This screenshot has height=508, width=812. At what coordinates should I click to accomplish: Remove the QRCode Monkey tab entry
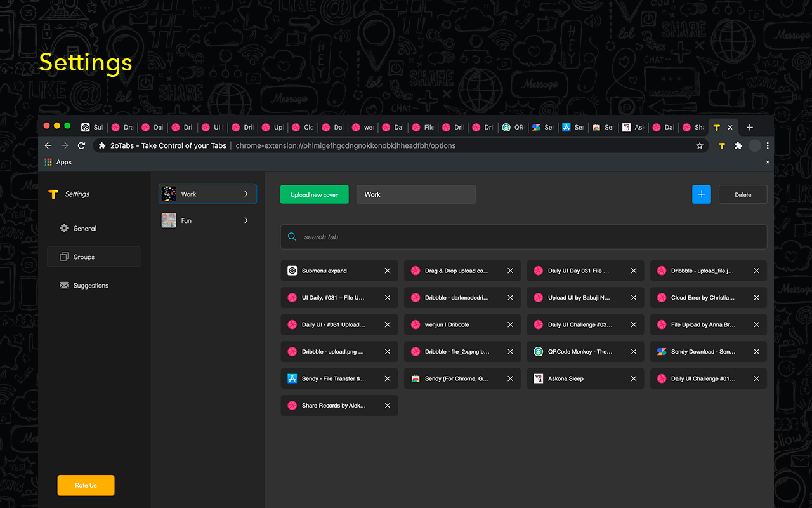click(x=634, y=352)
